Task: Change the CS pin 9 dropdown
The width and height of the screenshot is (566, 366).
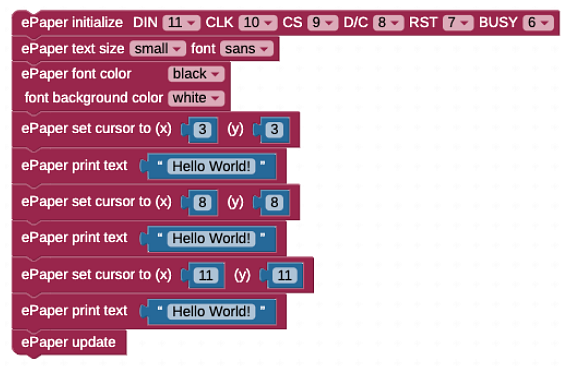Action: [322, 23]
